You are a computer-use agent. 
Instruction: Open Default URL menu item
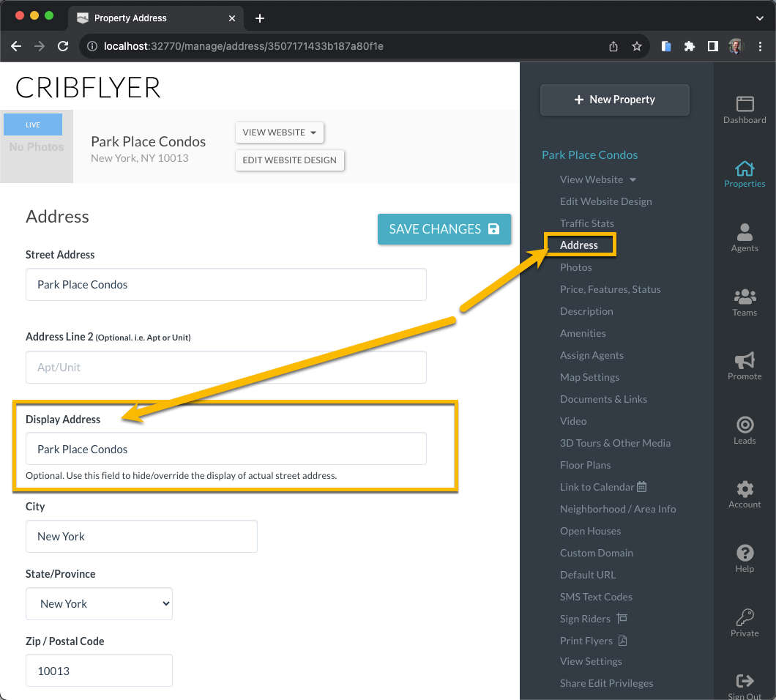[x=587, y=575]
